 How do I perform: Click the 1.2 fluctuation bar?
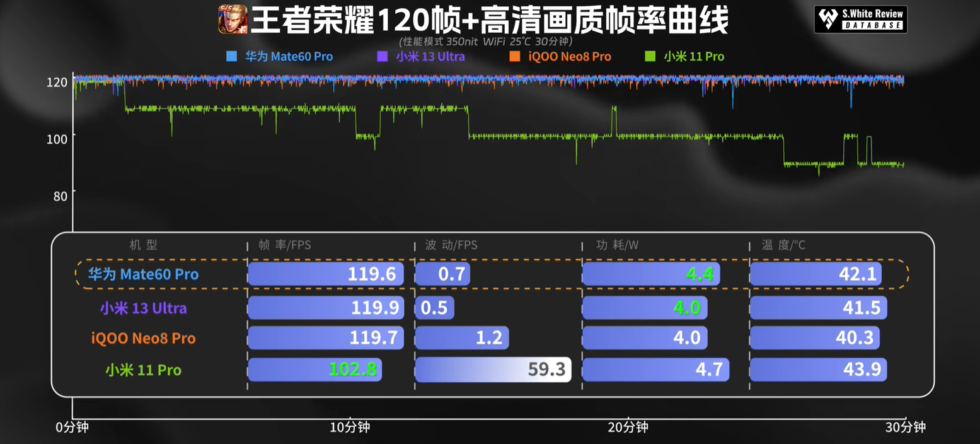[x=461, y=338]
